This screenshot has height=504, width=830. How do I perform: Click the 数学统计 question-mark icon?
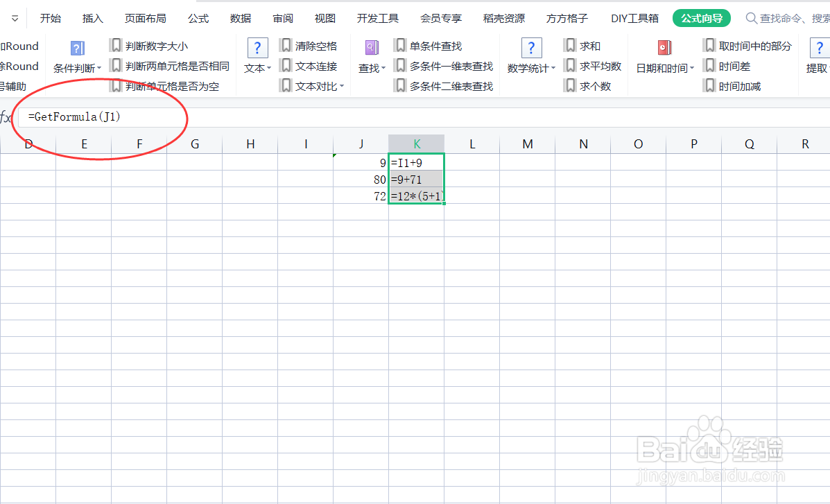tap(531, 48)
